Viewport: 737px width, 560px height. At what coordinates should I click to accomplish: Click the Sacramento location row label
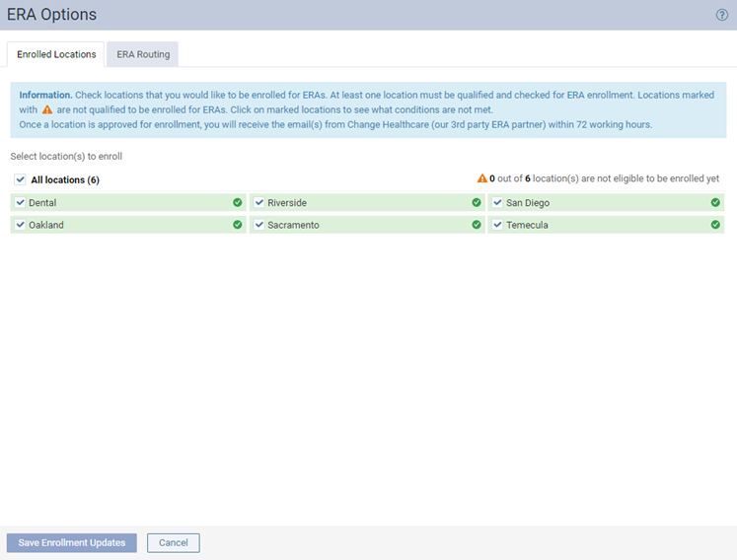click(293, 225)
